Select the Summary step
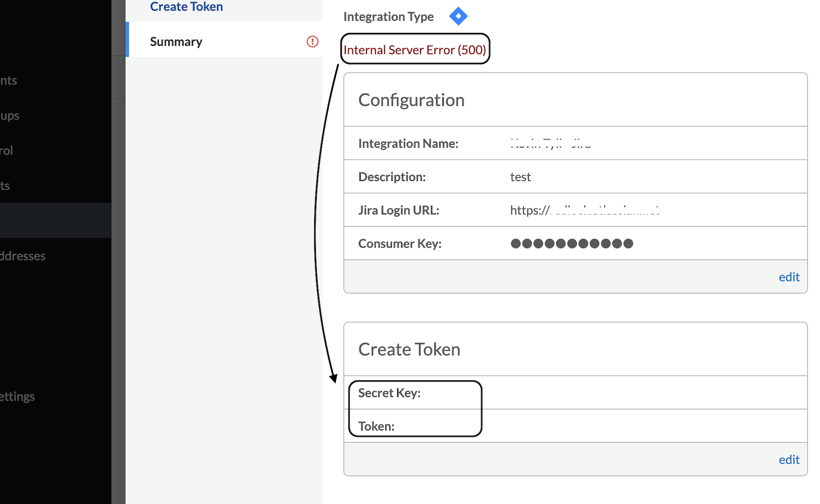This screenshot has height=504, width=820. click(x=176, y=42)
